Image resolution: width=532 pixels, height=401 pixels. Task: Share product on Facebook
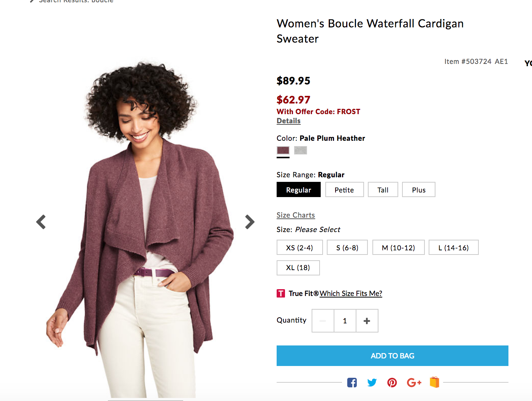352,382
